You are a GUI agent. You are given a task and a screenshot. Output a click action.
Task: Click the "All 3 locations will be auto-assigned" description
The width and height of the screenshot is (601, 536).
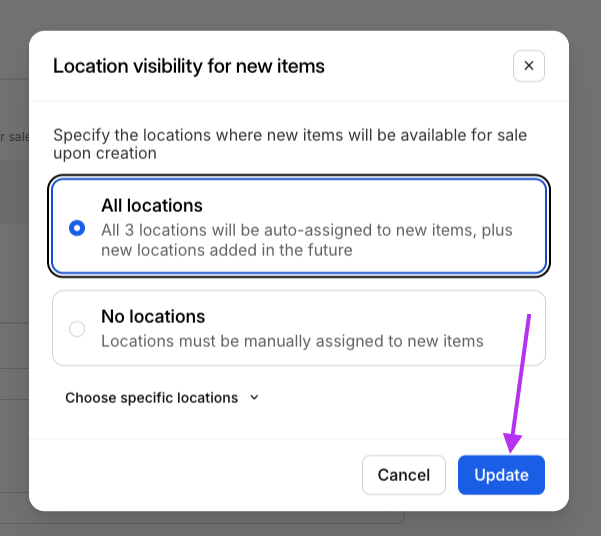pyautogui.click(x=306, y=230)
